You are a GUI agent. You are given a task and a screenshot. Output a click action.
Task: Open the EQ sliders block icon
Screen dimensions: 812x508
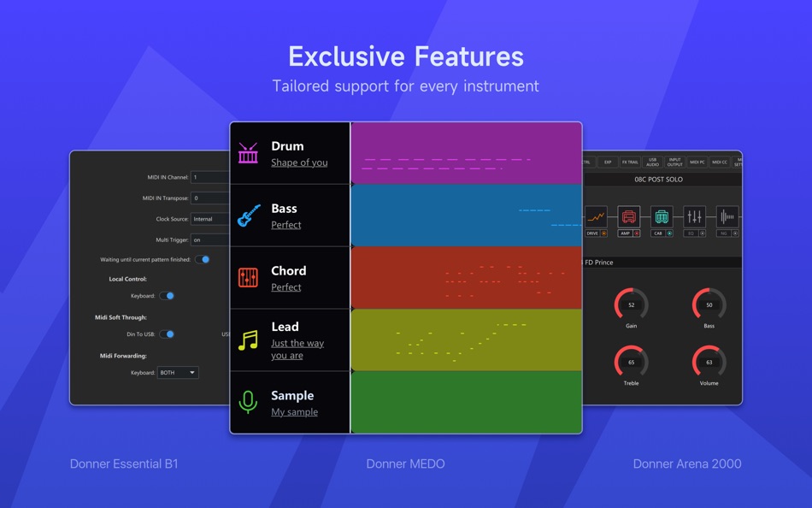coord(694,216)
